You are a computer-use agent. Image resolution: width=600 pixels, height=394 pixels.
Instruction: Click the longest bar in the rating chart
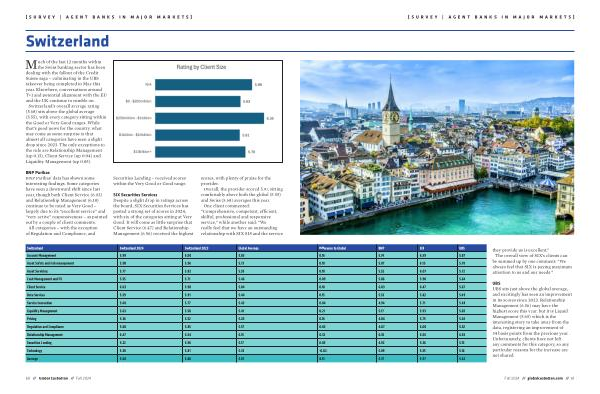point(209,118)
